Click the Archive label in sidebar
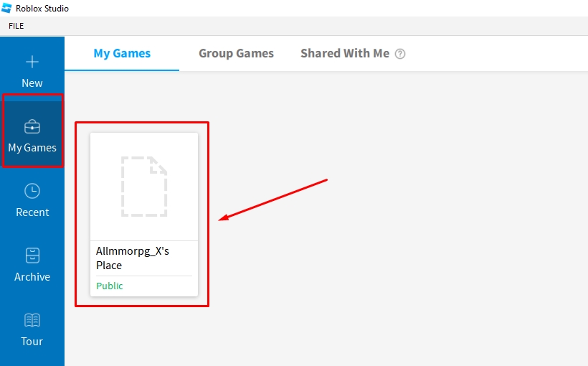This screenshot has width=588, height=366. pos(32,277)
